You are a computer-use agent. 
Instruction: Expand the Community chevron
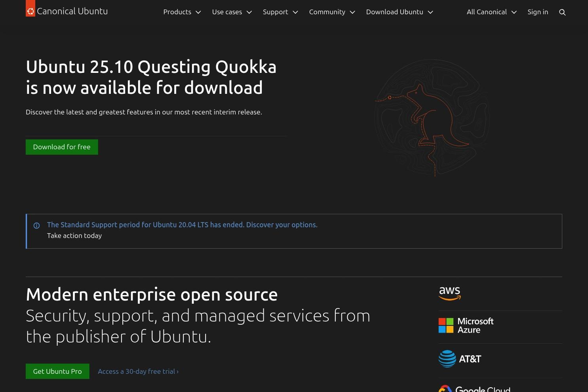pyautogui.click(x=352, y=12)
